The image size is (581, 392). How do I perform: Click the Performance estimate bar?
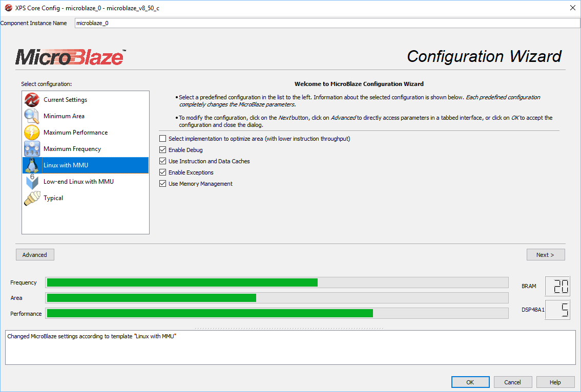tap(277, 313)
